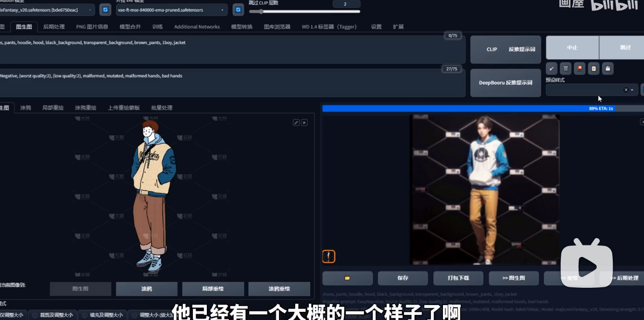This screenshot has height=320, width=644.
Task: Save current prompt as style with floppy icon
Action: pos(608,68)
